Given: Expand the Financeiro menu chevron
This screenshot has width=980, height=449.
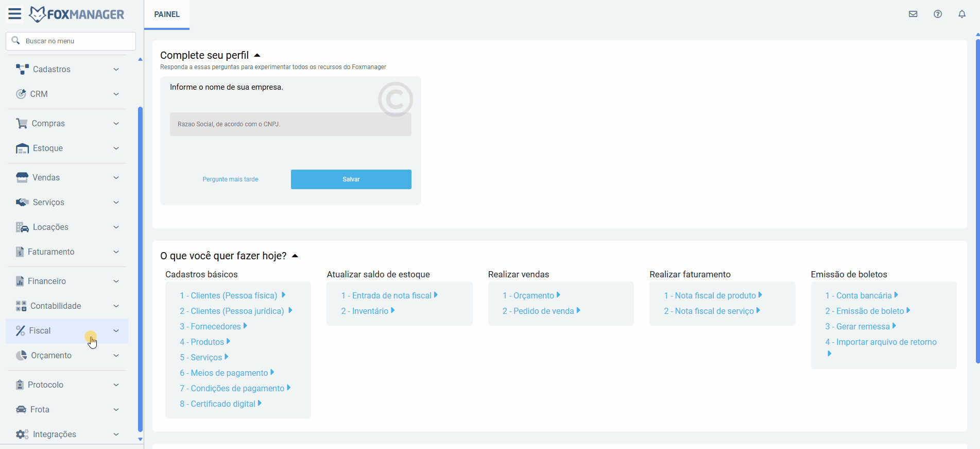Looking at the screenshot, I should pyautogui.click(x=116, y=281).
